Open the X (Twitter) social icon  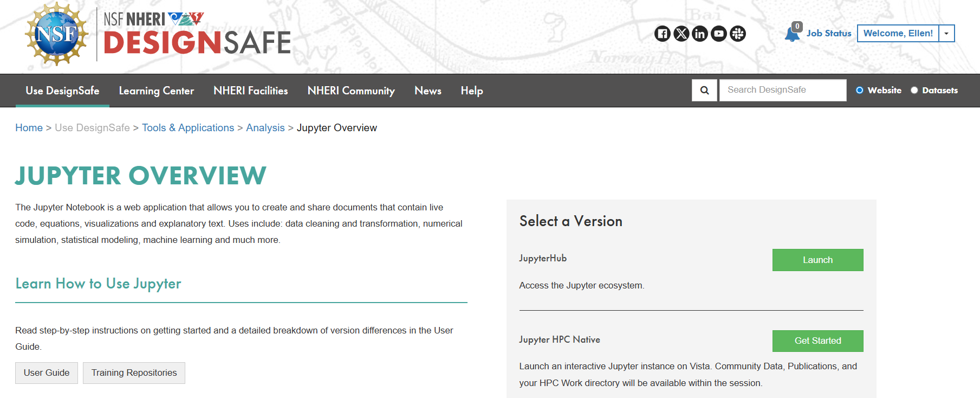click(682, 34)
